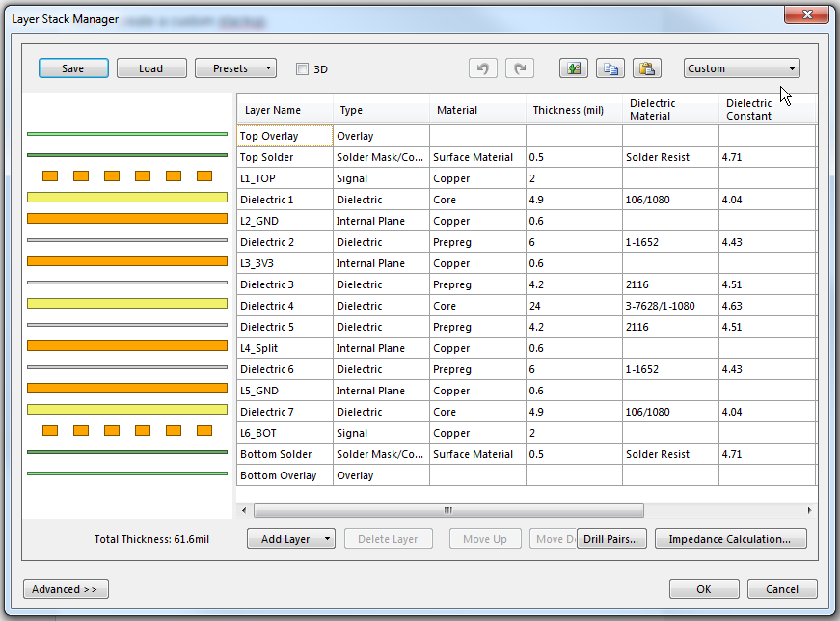Image resolution: width=840 pixels, height=621 pixels.
Task: Click the Load button
Action: point(150,67)
